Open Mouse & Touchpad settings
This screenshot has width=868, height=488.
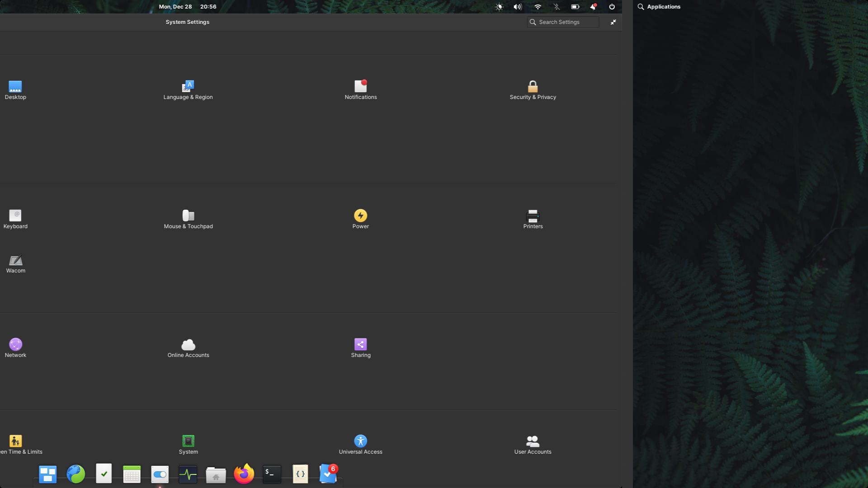(x=188, y=219)
